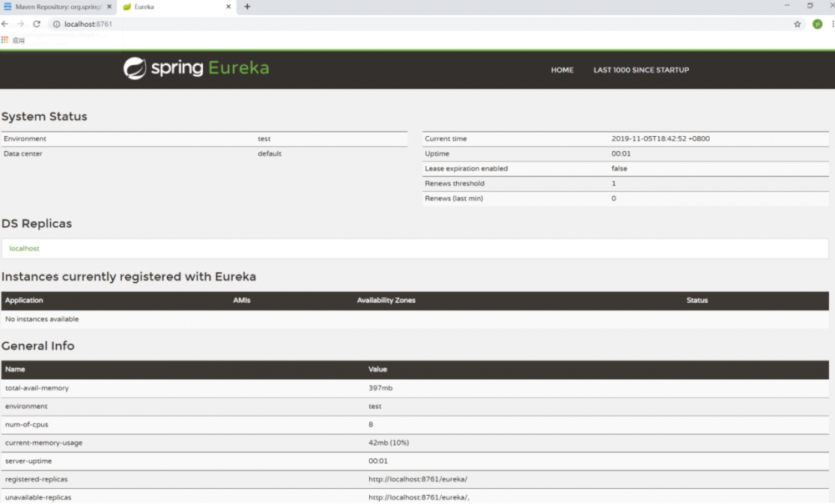Open the apps grid bookmark icon
This screenshot has height=504, width=835.
tap(5, 40)
